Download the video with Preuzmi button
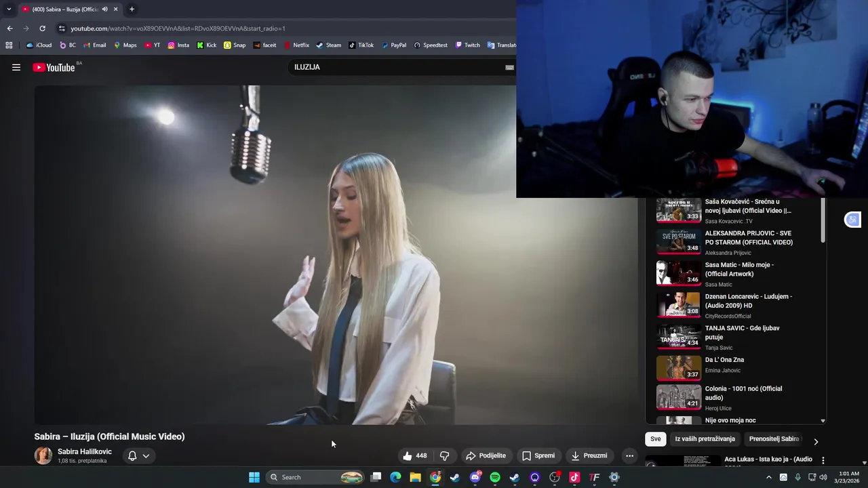The height and width of the screenshot is (488, 868). tap(589, 455)
